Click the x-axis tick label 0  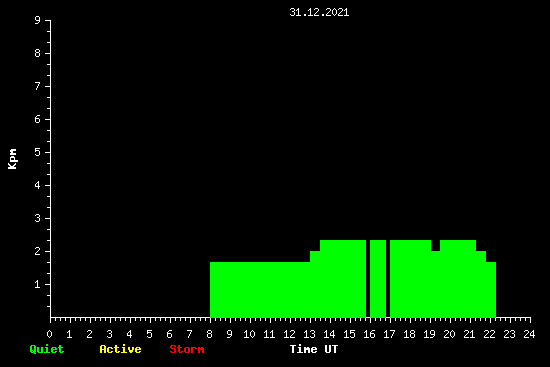[x=49, y=334]
